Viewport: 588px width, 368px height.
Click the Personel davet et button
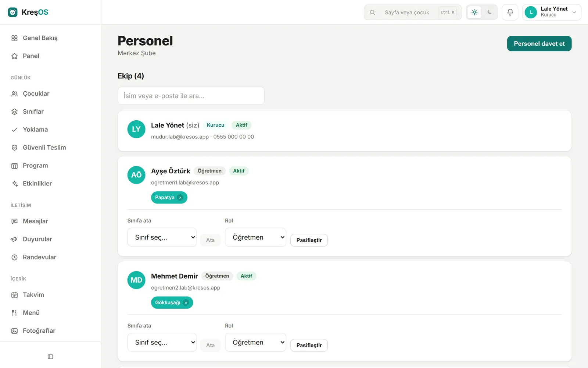pyautogui.click(x=539, y=43)
